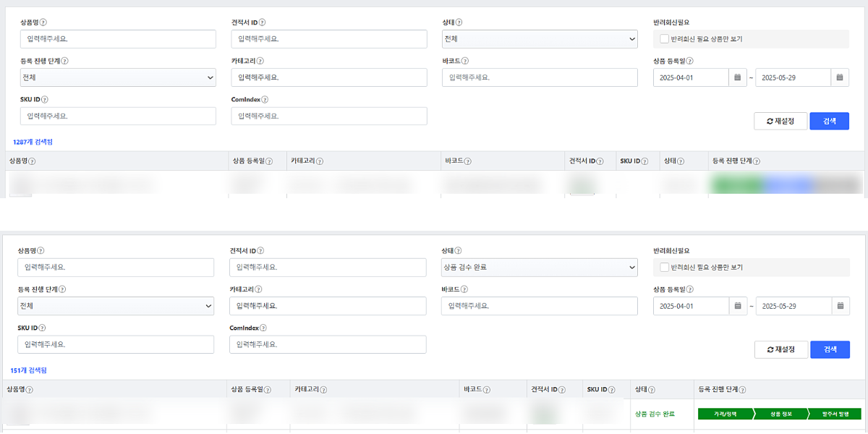Expand the 등록 진행 단계 dropdown in the upper form
This screenshot has height=434, width=868.
119,77
